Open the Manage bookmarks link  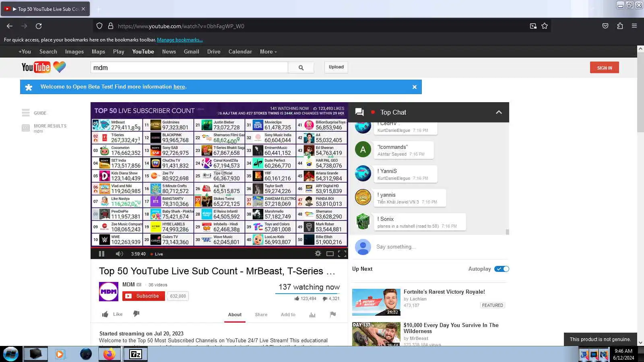[x=180, y=40]
